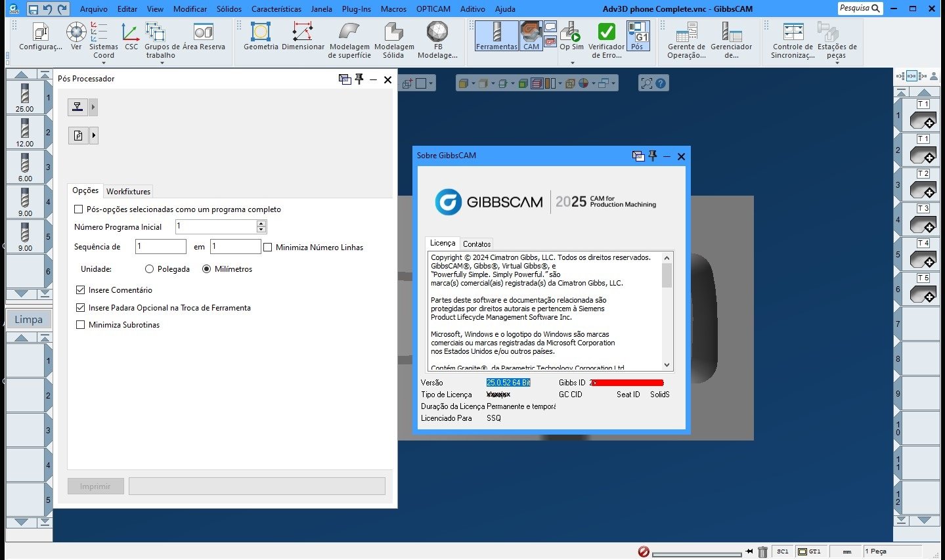Click the Limpa button
This screenshot has width=945, height=560.
coord(29,320)
